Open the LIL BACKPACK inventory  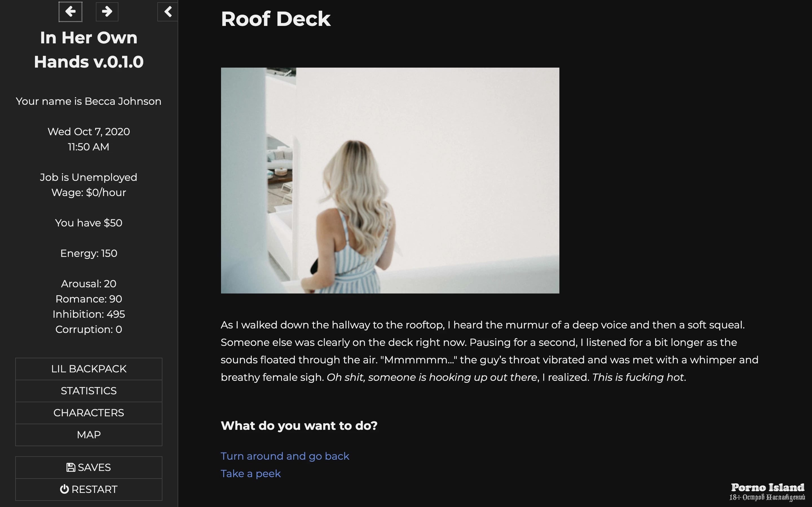point(89,369)
